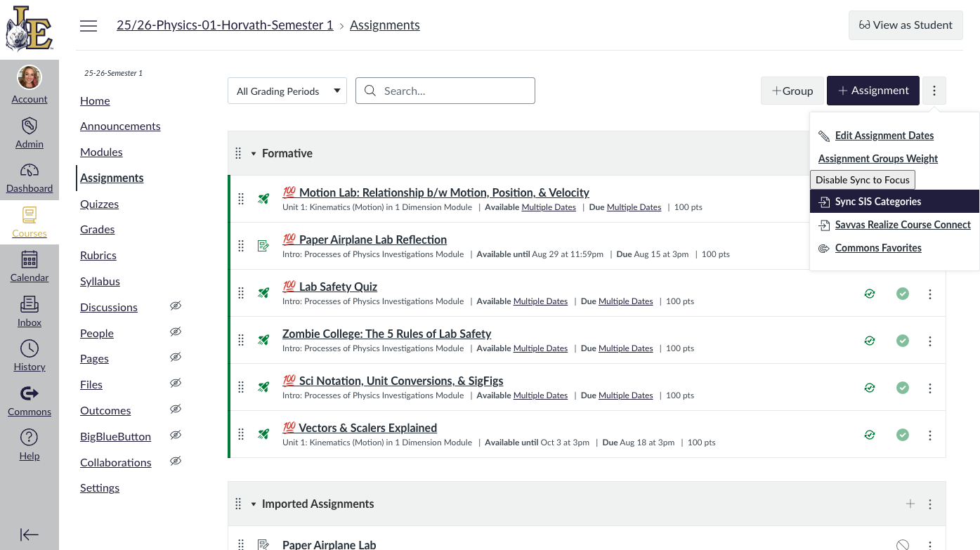
Task: Toggle published status for Zombie College assignment
Action: coord(903,341)
